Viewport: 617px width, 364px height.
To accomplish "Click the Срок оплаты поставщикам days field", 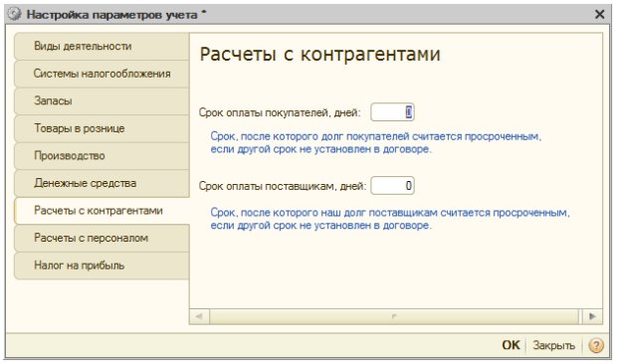I will point(392,186).
